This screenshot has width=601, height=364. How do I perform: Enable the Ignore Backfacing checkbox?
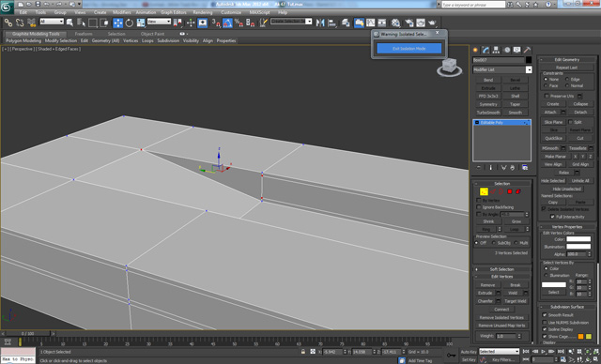[479, 207]
